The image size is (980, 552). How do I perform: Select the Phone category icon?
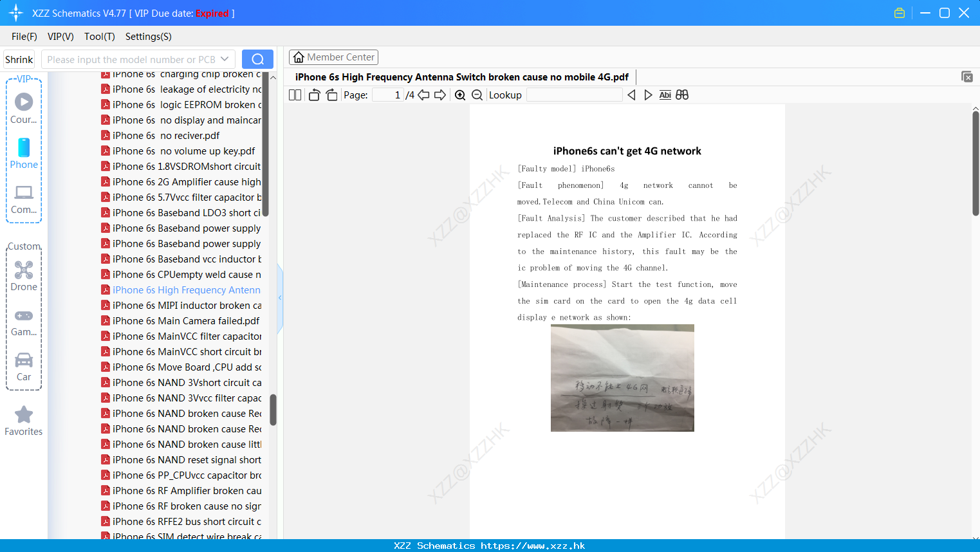pos(24,154)
